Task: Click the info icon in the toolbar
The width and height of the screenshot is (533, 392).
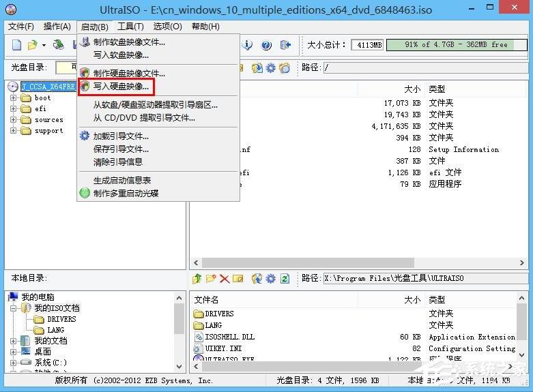Action: tap(248, 45)
